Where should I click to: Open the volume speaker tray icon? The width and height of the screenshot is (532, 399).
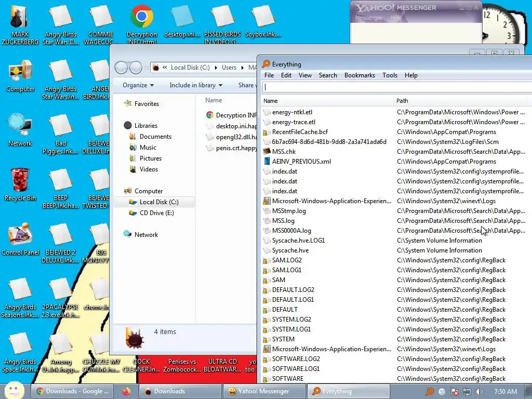pos(479,392)
